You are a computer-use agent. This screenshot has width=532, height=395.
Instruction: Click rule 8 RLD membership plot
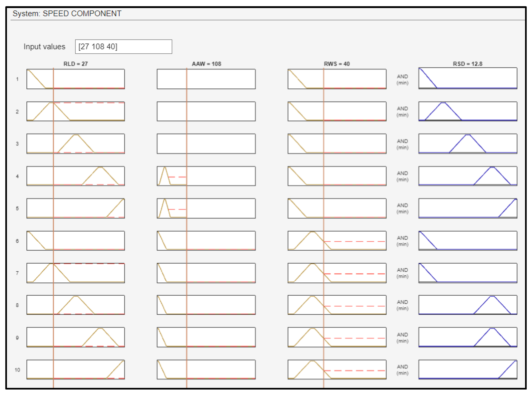(x=76, y=305)
